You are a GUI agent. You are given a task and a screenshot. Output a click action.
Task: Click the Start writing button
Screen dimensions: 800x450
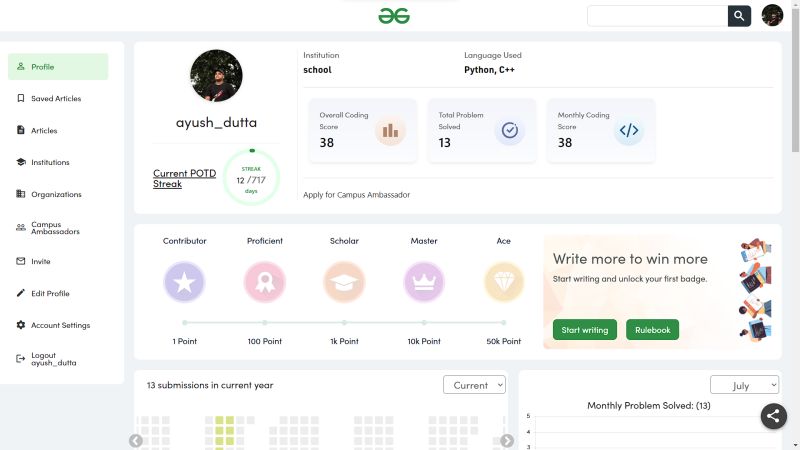point(585,330)
